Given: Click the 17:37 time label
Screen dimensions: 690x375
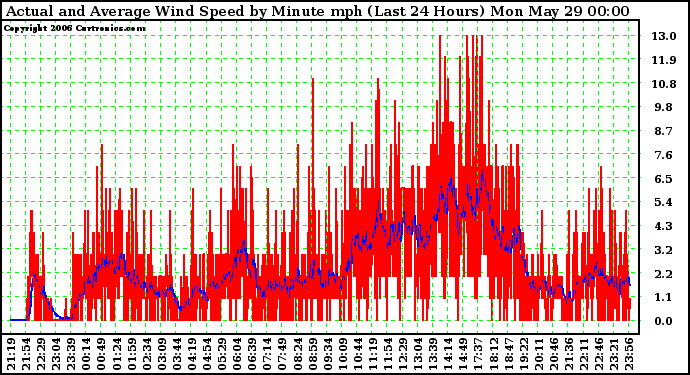Looking at the screenshot, I should [478, 354].
